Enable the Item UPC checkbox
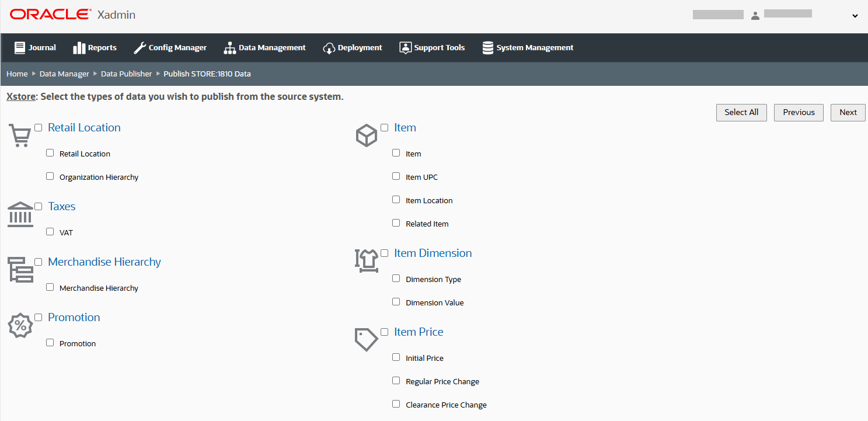The height and width of the screenshot is (421, 868). pyautogui.click(x=396, y=176)
